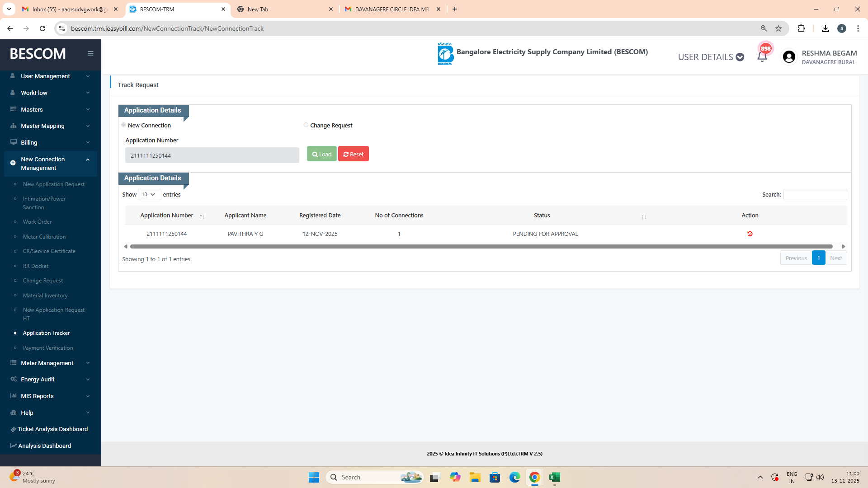
Task: Click the hamburger menu icon beside BESCOM
Action: pos(90,53)
